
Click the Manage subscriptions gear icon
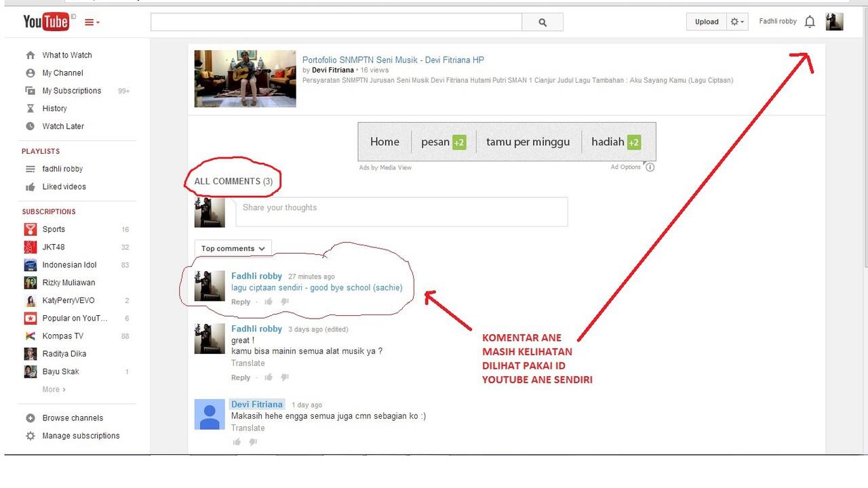pyautogui.click(x=30, y=436)
